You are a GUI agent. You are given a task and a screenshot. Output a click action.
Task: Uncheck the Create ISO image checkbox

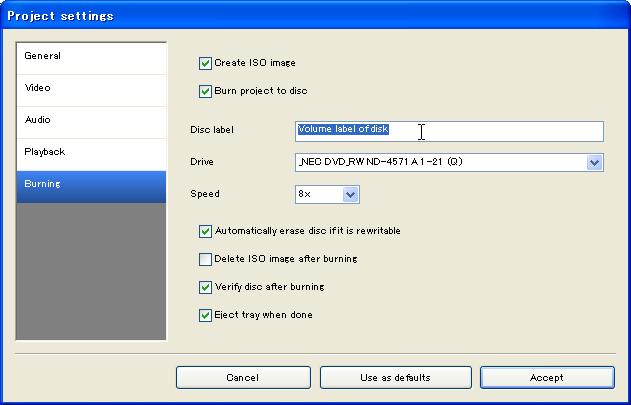pyautogui.click(x=206, y=63)
